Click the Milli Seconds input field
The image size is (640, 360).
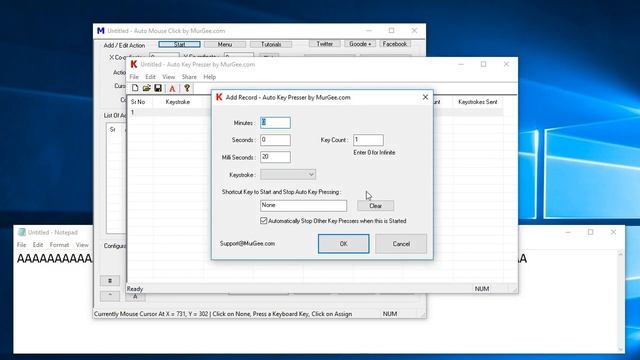[276, 157]
